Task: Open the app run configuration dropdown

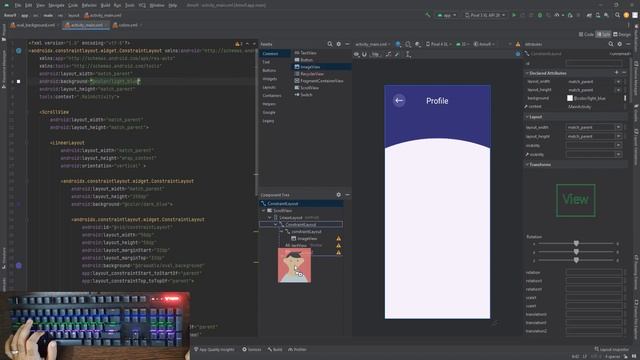Action: pyautogui.click(x=447, y=15)
